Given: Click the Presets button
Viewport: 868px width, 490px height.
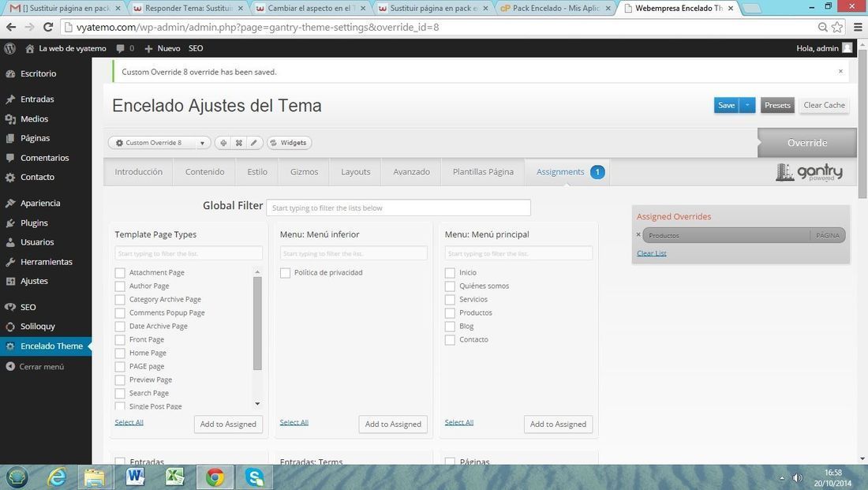Looking at the screenshot, I should [777, 105].
